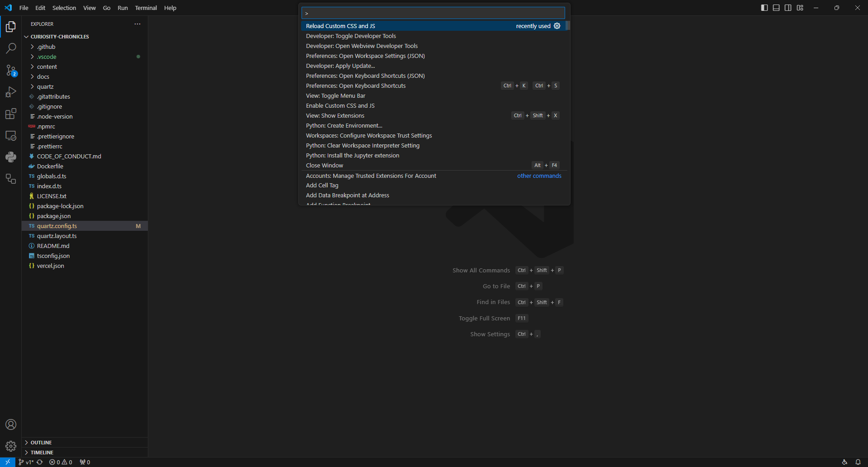Open the Go menu
Viewport: 868px width, 467px height.
tap(107, 8)
